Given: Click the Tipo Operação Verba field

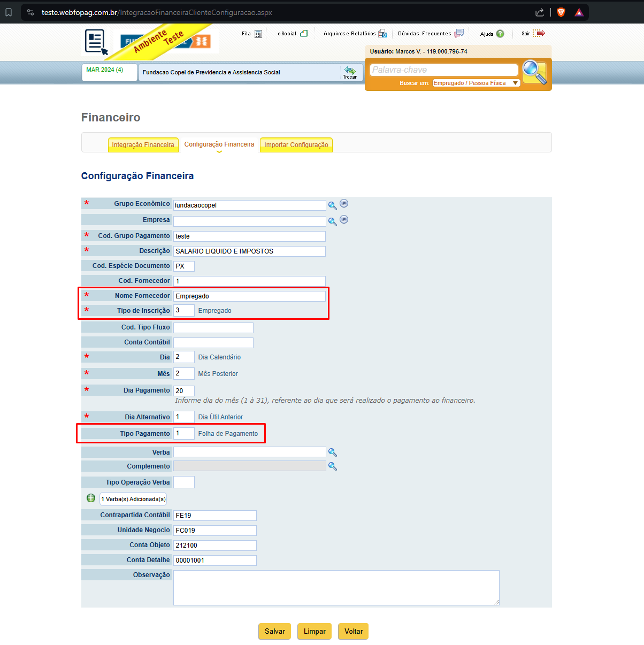Looking at the screenshot, I should [184, 482].
